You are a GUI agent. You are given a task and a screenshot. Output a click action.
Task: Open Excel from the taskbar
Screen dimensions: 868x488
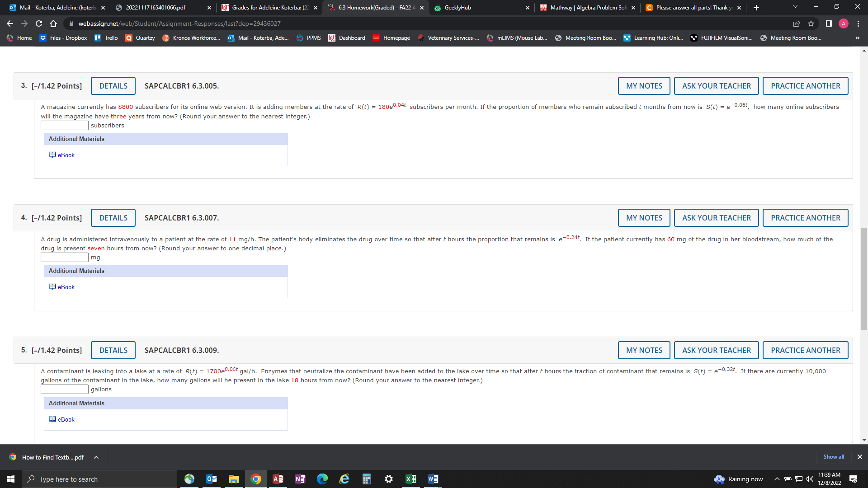click(410, 479)
